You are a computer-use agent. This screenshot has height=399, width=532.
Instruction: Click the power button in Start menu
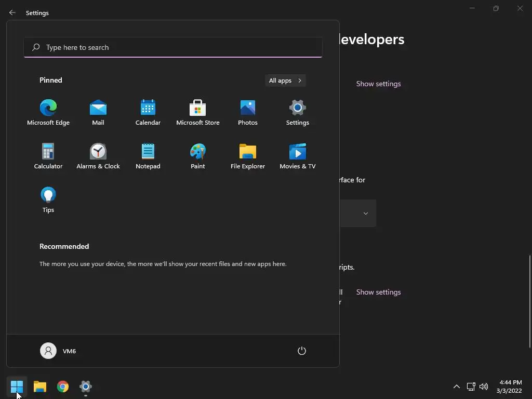302,351
